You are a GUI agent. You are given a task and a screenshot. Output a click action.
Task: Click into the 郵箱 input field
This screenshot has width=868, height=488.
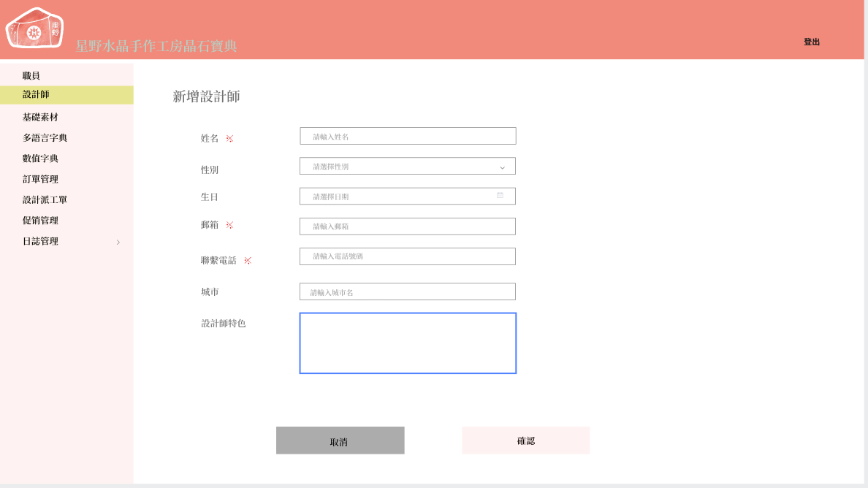pyautogui.click(x=408, y=226)
